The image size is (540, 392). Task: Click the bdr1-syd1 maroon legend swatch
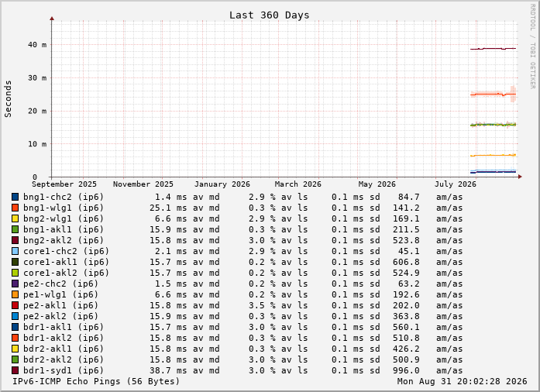click(x=15, y=370)
